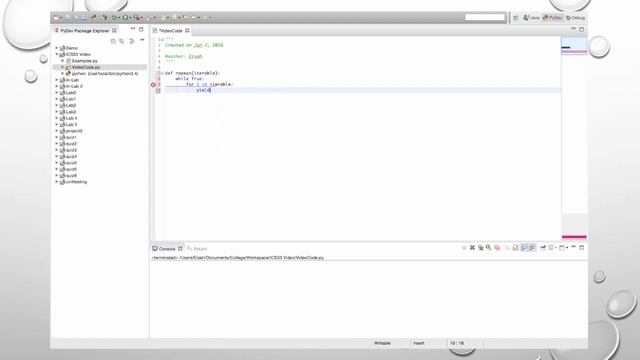Expand the Examples.py node
The width and height of the screenshot is (640, 360).
(x=63, y=60)
